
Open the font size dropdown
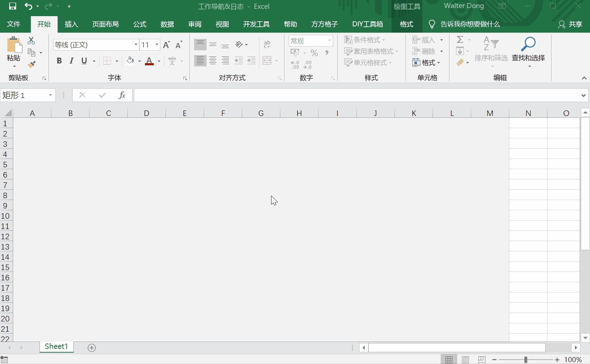(157, 44)
